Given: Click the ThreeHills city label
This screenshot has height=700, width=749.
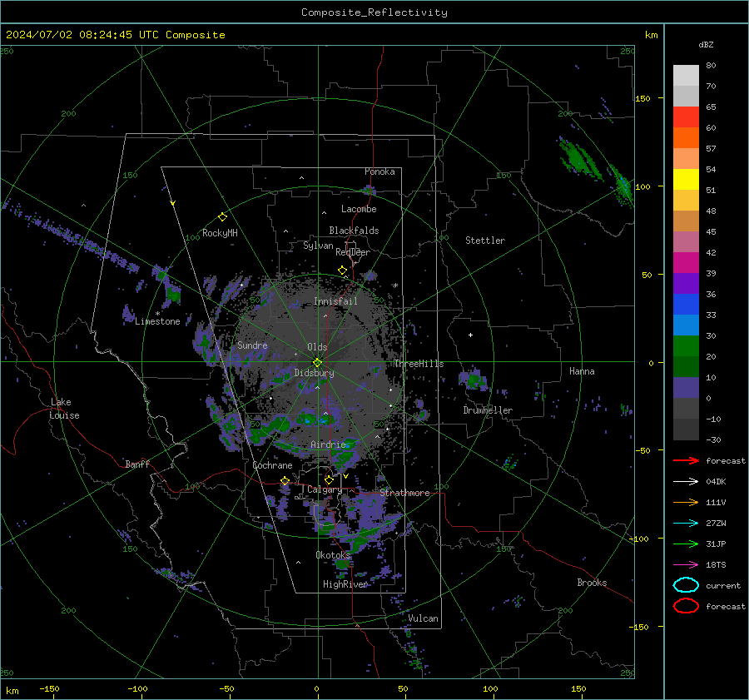Looking at the screenshot, I should point(419,364).
